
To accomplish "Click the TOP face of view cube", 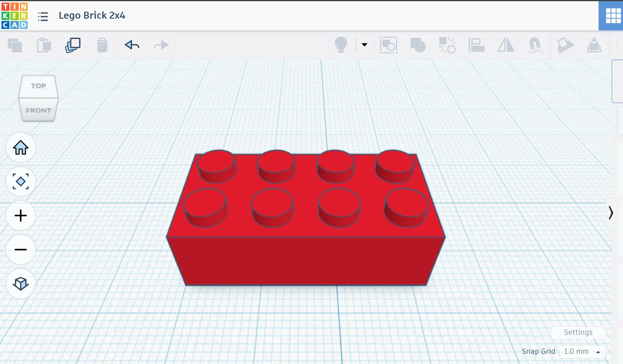I will 39,86.
